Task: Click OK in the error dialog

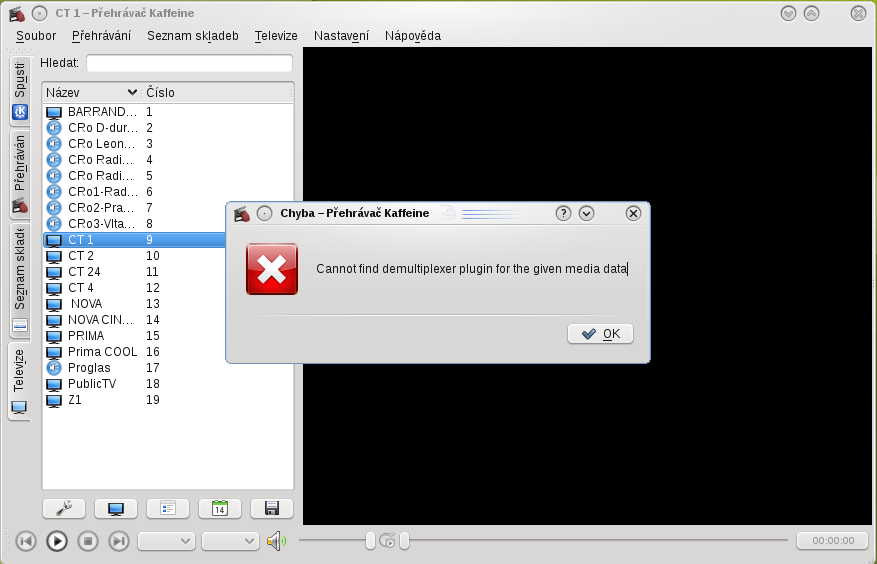Action: [x=600, y=334]
